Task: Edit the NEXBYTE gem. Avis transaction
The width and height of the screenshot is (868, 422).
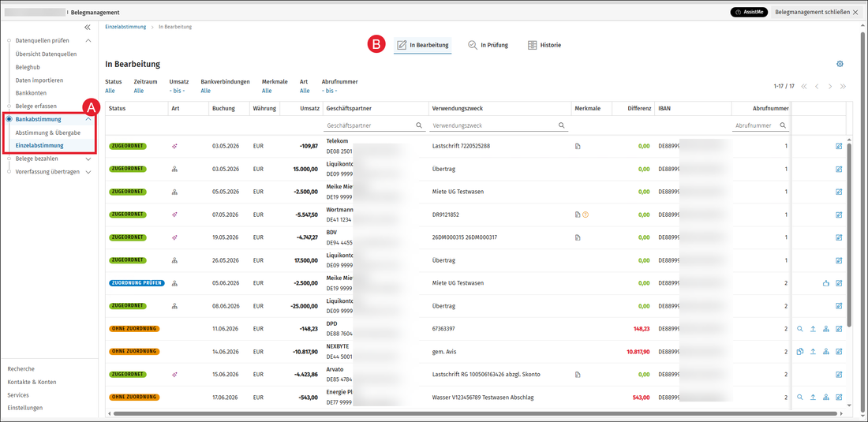Action: tap(839, 351)
